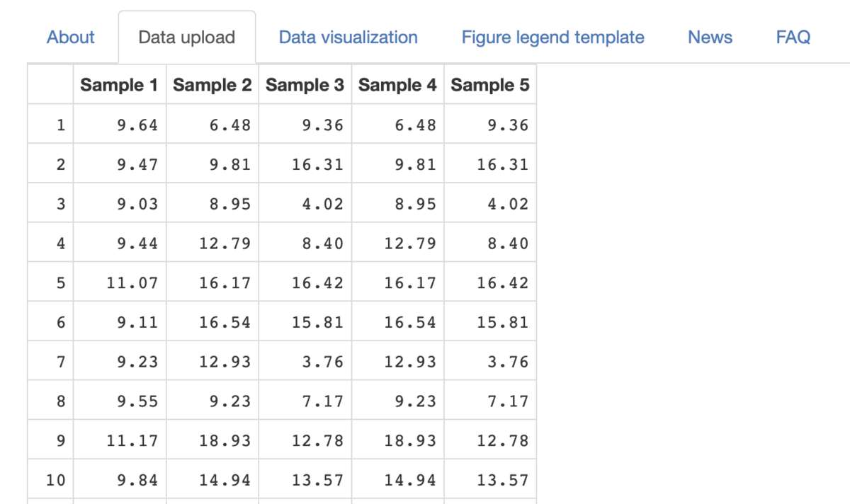850x504 pixels.
Task: Switch to Data visualization tab
Action: coord(348,38)
